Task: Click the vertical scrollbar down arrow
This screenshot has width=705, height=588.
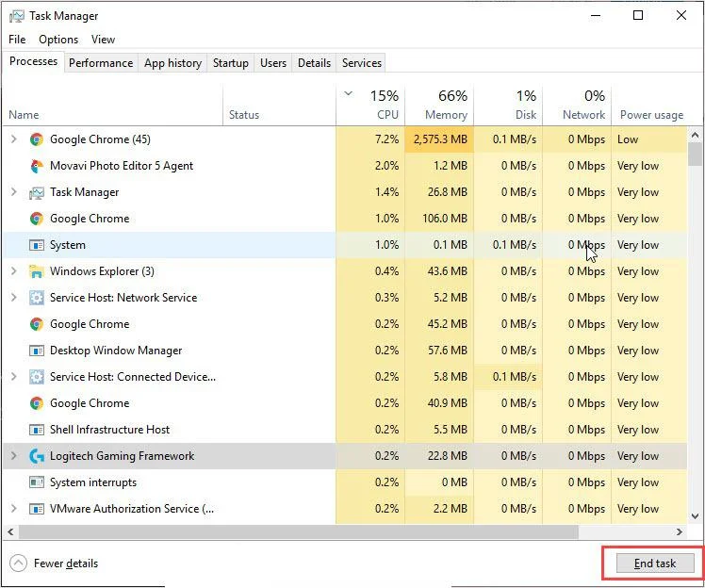Action: pyautogui.click(x=696, y=516)
